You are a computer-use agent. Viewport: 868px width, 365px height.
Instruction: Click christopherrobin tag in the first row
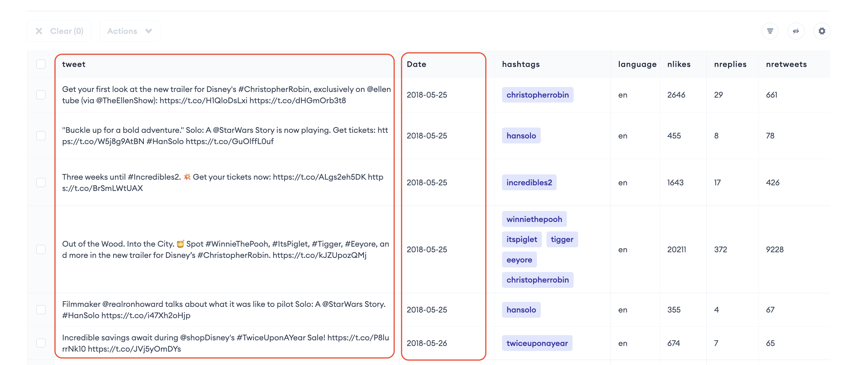(x=538, y=95)
